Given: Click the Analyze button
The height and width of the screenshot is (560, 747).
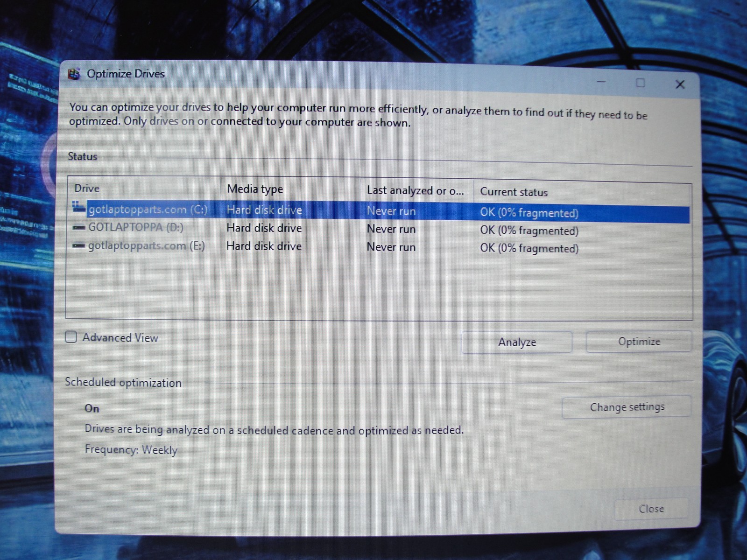Looking at the screenshot, I should 517,342.
